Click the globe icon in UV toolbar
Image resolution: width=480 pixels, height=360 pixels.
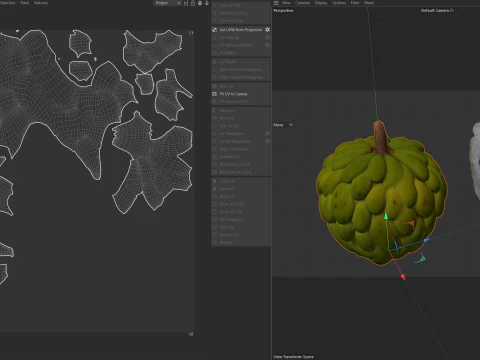click(x=200, y=3)
